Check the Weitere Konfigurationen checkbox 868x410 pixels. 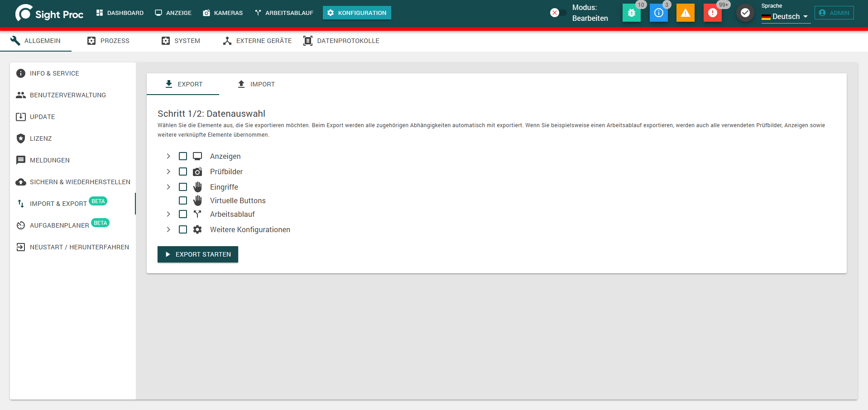(x=183, y=229)
